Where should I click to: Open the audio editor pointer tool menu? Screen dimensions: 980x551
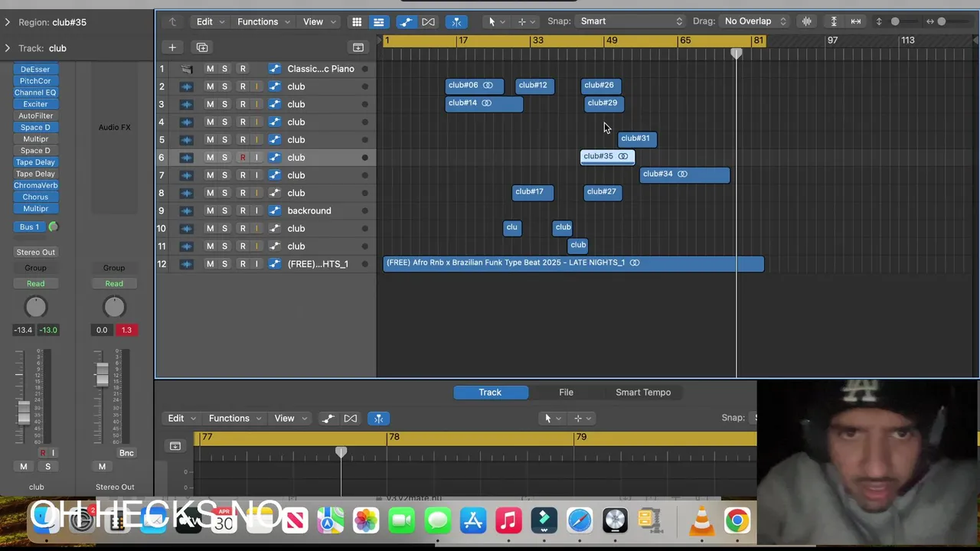point(551,419)
